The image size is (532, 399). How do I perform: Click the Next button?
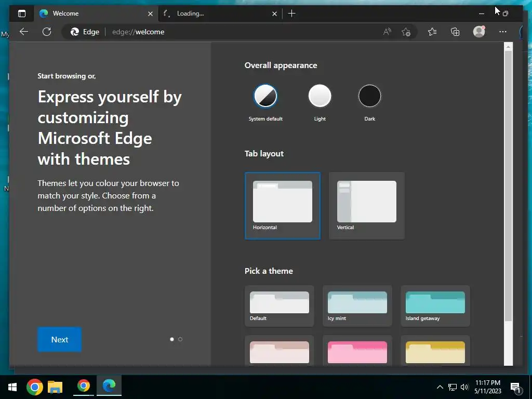click(x=59, y=339)
